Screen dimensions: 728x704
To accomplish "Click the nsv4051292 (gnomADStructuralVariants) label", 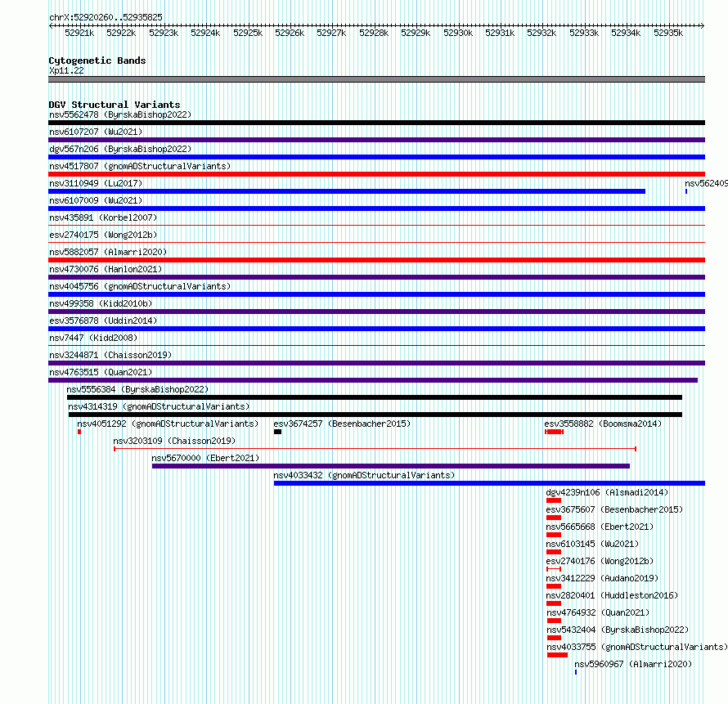I will 168,424.
